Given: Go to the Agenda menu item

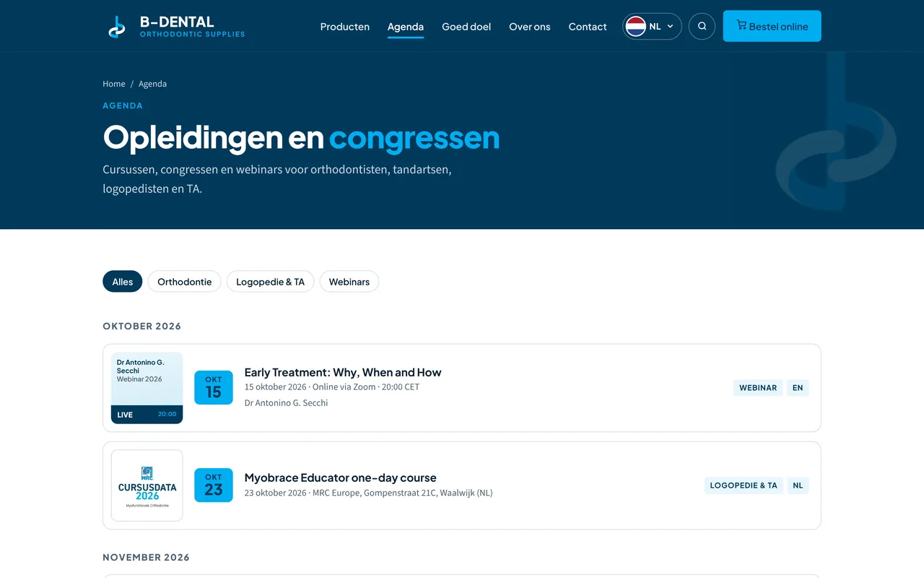Looking at the screenshot, I should tap(406, 27).
